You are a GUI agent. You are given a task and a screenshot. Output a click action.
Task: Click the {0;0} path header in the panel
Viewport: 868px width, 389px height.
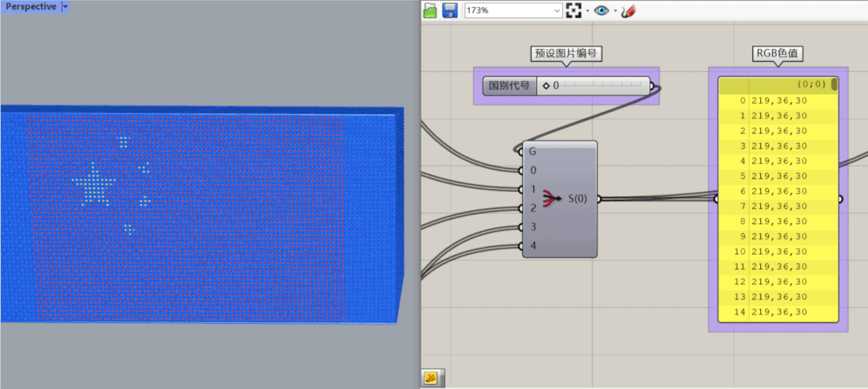[x=812, y=84]
